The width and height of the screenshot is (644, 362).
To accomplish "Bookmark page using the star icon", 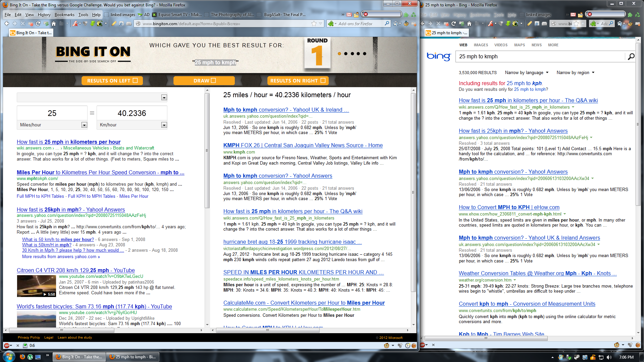I will [314, 24].
